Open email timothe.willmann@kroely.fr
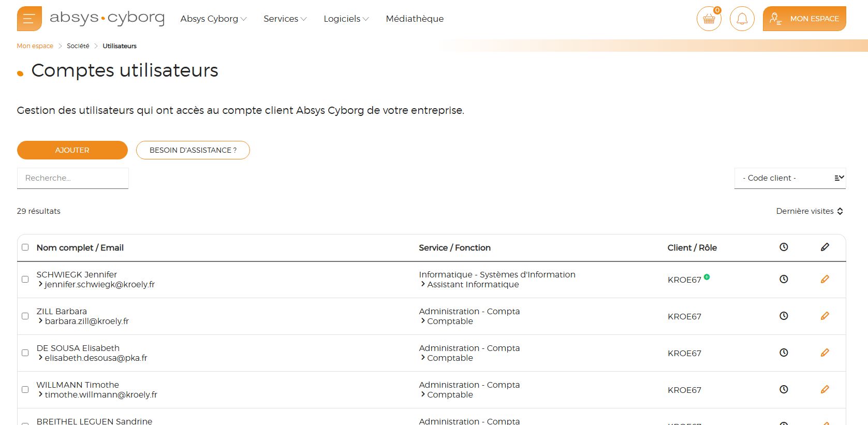868x425 pixels. [101, 395]
